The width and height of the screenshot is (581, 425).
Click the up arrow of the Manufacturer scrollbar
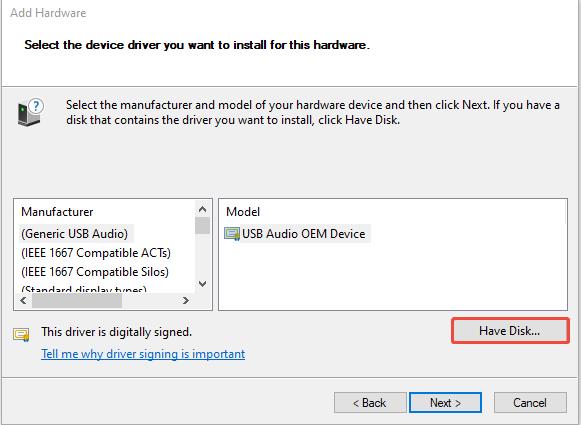tap(202, 209)
